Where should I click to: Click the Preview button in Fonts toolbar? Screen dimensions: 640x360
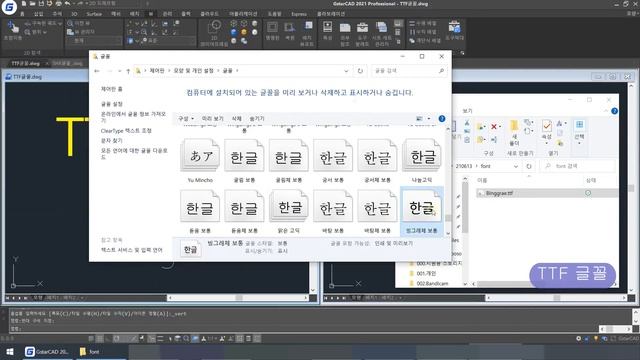click(212, 119)
